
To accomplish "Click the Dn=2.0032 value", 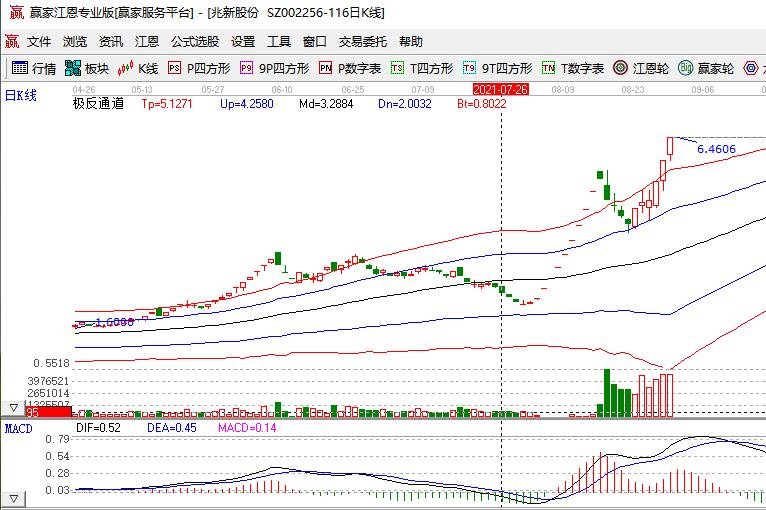I will [x=405, y=104].
